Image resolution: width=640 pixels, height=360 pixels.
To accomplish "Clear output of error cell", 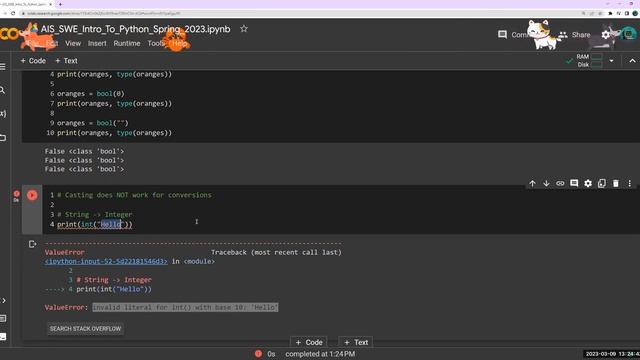I will (32, 244).
